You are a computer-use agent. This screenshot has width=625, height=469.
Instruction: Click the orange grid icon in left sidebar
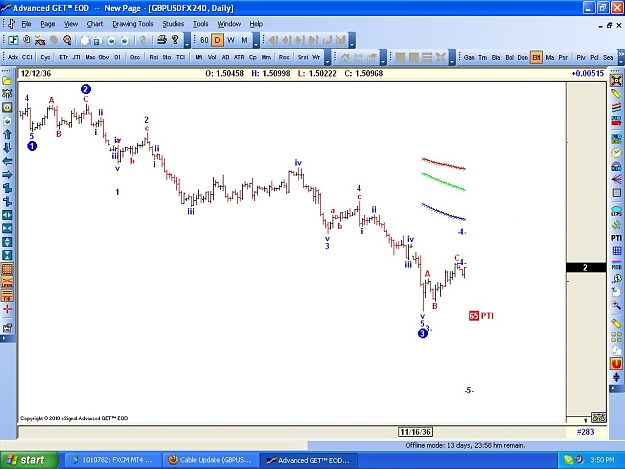point(7,269)
